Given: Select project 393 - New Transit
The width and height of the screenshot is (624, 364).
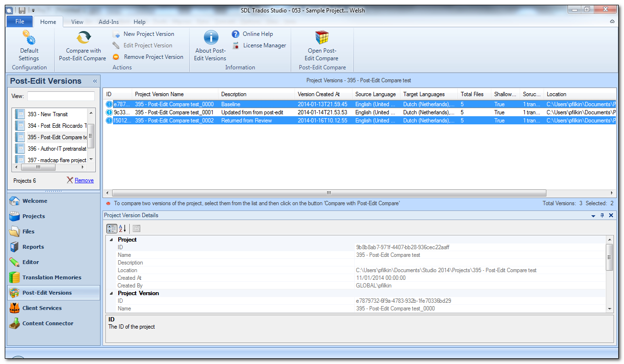Looking at the screenshot, I should coord(50,114).
